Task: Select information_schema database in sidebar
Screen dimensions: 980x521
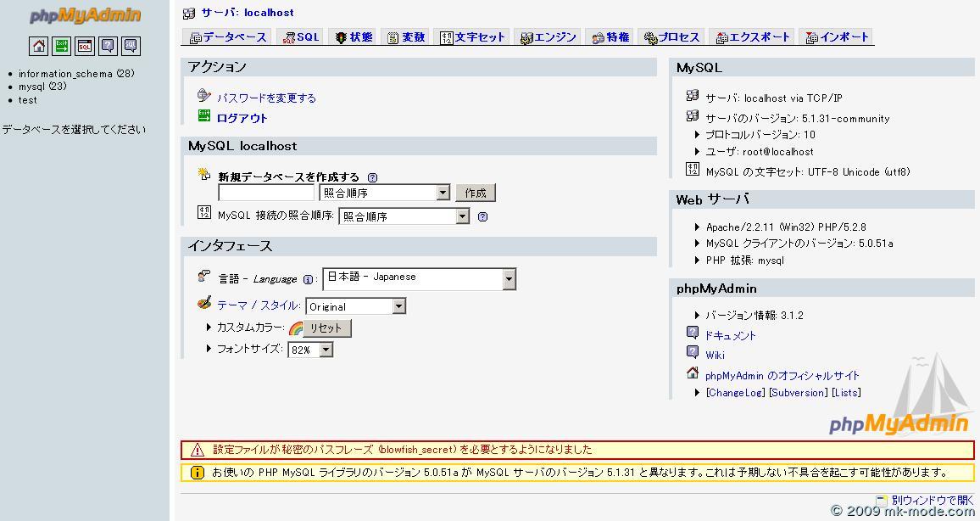Action: point(66,74)
